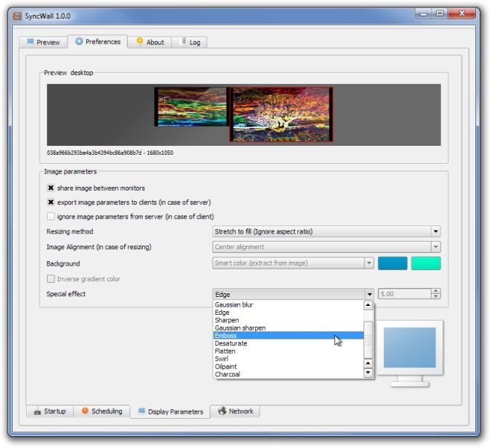
Task: Pick the Flatten effect
Action: tap(288, 351)
